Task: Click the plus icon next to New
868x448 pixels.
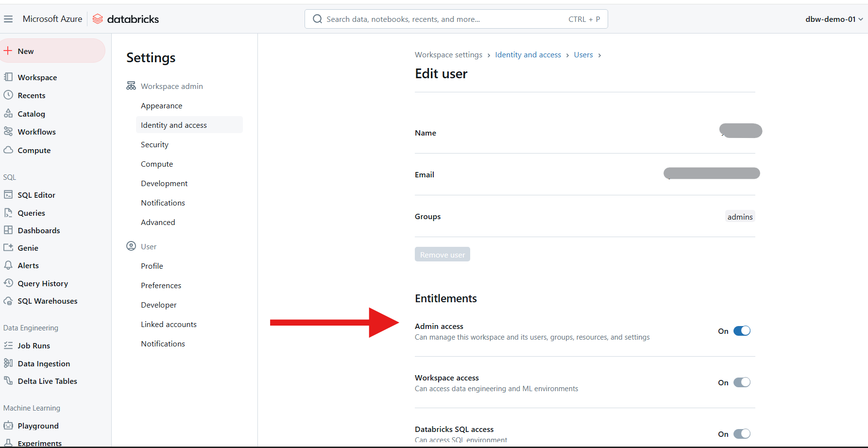Action: click(x=8, y=51)
